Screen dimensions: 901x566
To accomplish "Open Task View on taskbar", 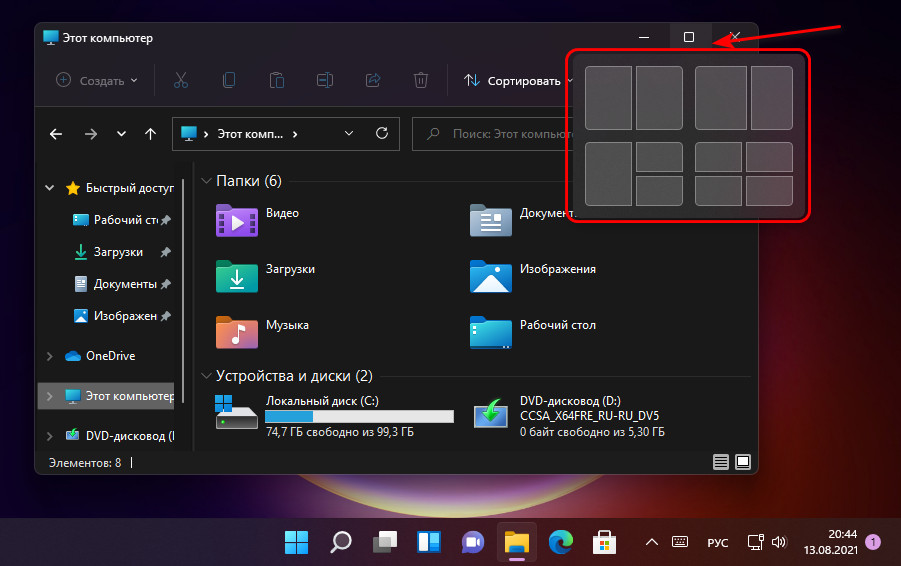I will click(385, 542).
